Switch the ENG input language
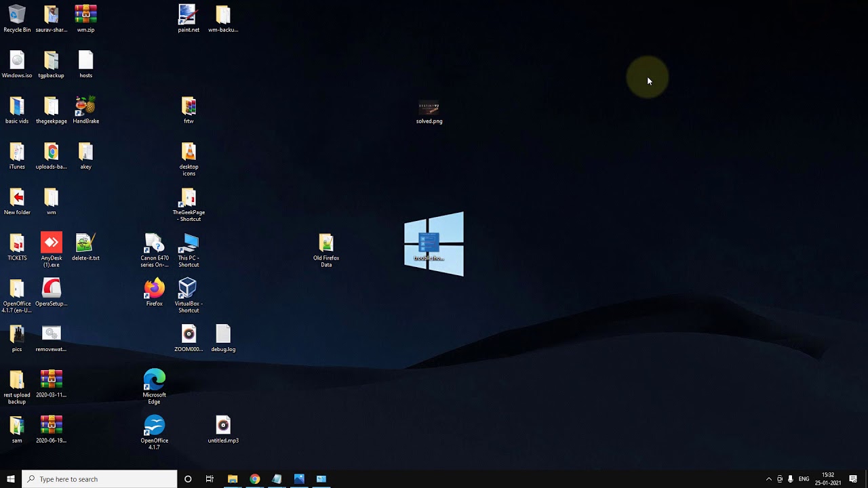Viewport: 868px width, 488px height. 804,479
